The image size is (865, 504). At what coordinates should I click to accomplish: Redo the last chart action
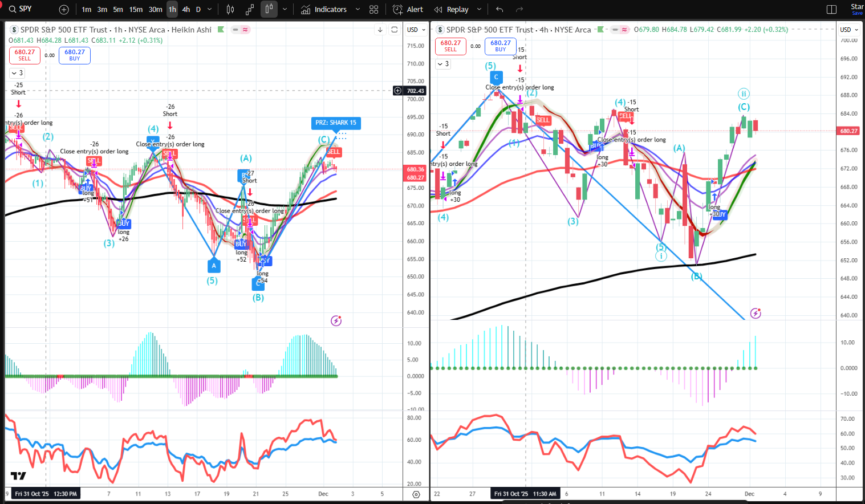[x=519, y=9]
